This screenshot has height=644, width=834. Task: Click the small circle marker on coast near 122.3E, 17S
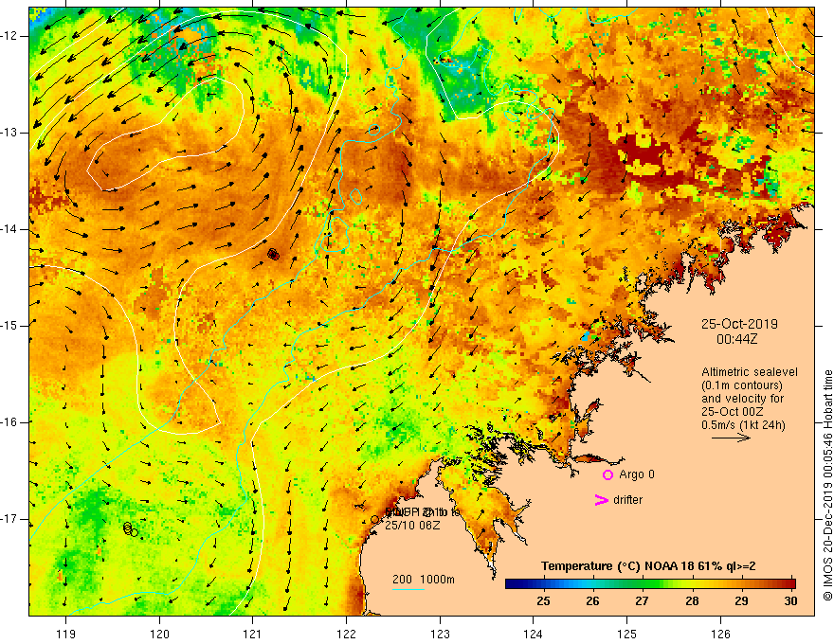[x=374, y=520]
